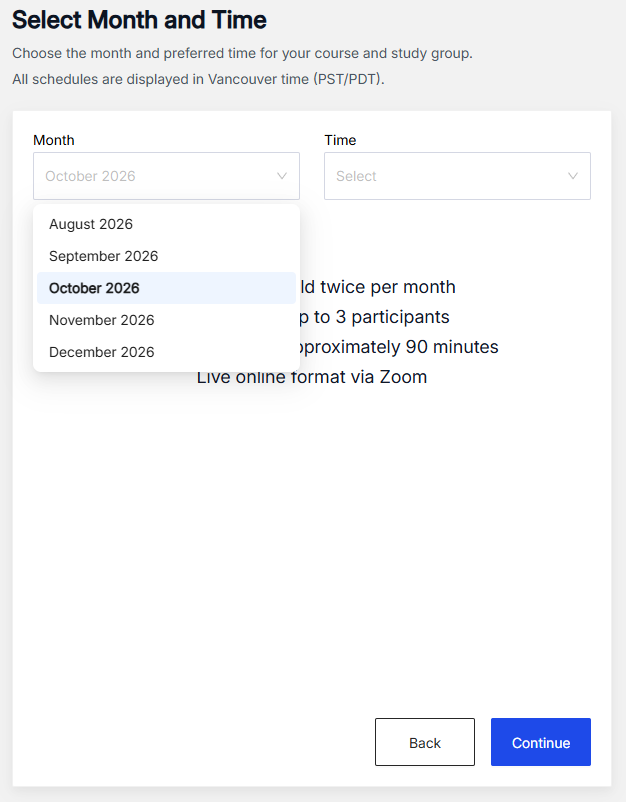Screen dimensions: 626x802
Task: Go back with the Back button
Action: tap(424, 742)
